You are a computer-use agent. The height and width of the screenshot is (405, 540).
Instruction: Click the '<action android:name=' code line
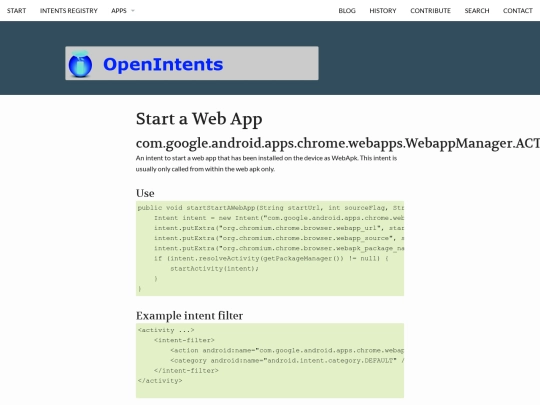[x=287, y=351]
